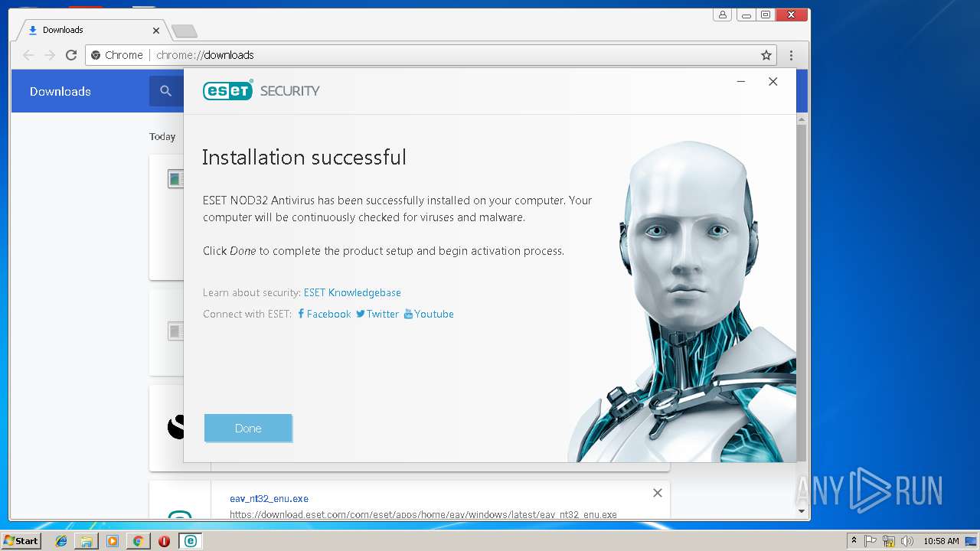Screen dimensions: 980x551
Task: Switch to Chrome in taskbar
Action: 138,541
